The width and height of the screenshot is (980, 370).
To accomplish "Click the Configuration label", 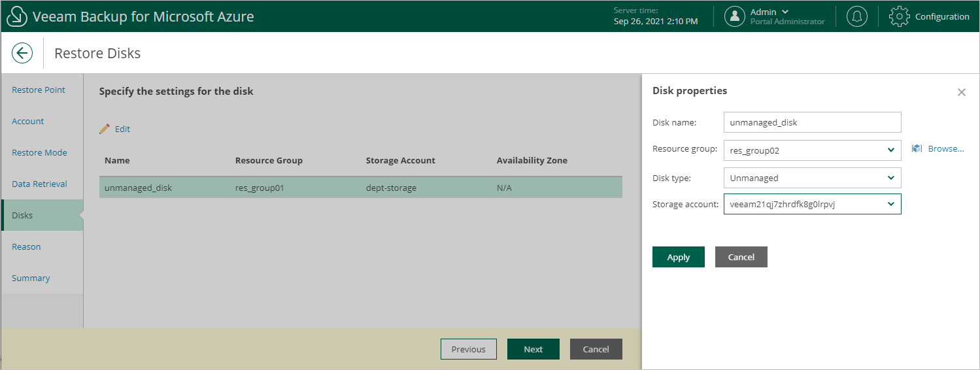I will (x=942, y=16).
